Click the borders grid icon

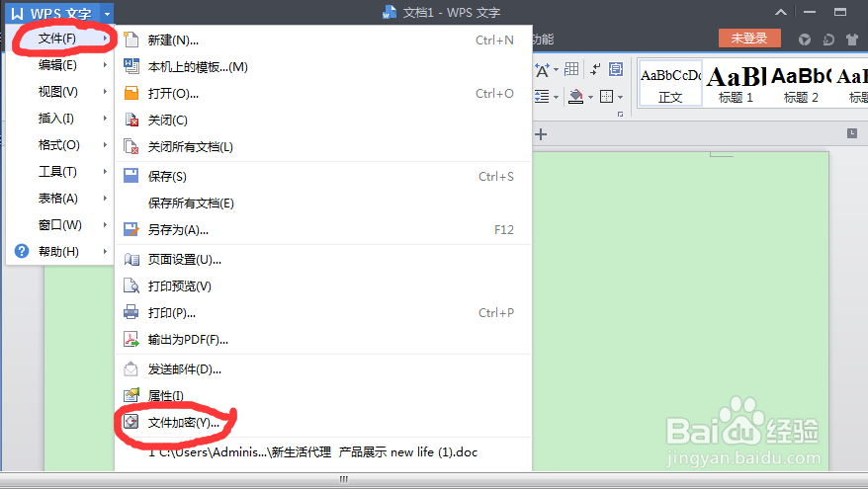click(x=607, y=97)
